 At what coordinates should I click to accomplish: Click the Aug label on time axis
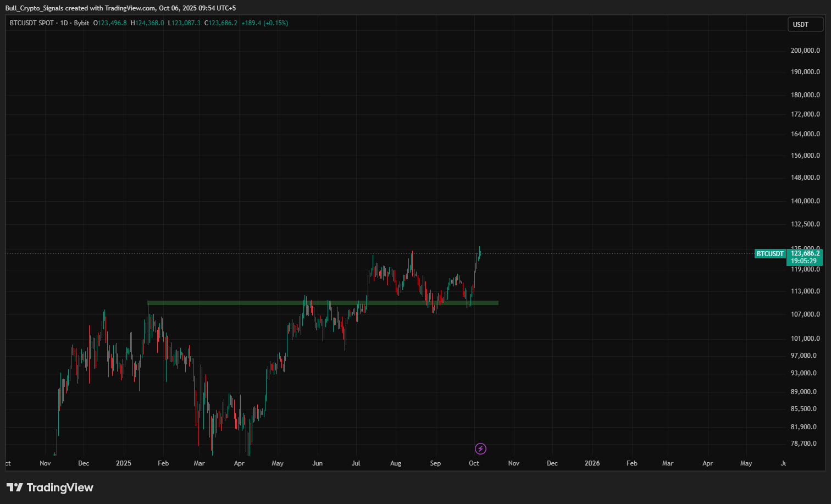tap(396, 463)
